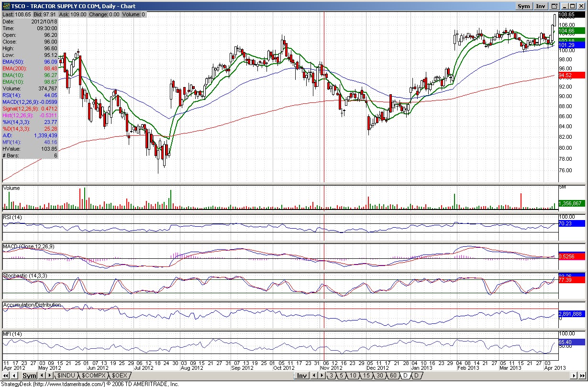Jump to first bar with double-left arrow
Viewport: 588px width, 387px height.
tap(6, 376)
